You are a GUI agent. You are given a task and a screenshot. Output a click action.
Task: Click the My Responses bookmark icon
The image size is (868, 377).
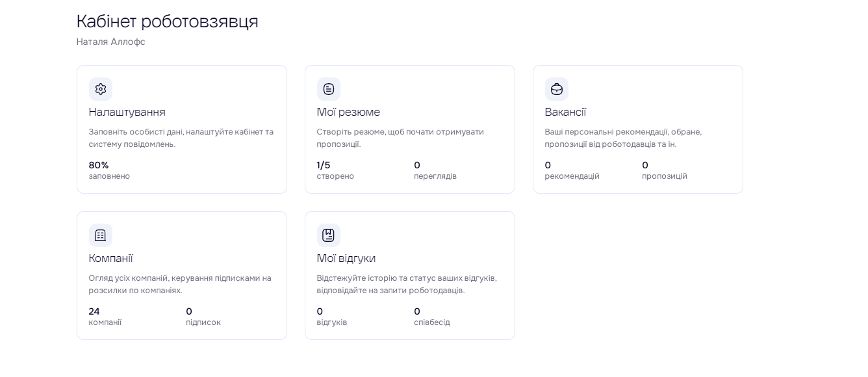(x=329, y=235)
